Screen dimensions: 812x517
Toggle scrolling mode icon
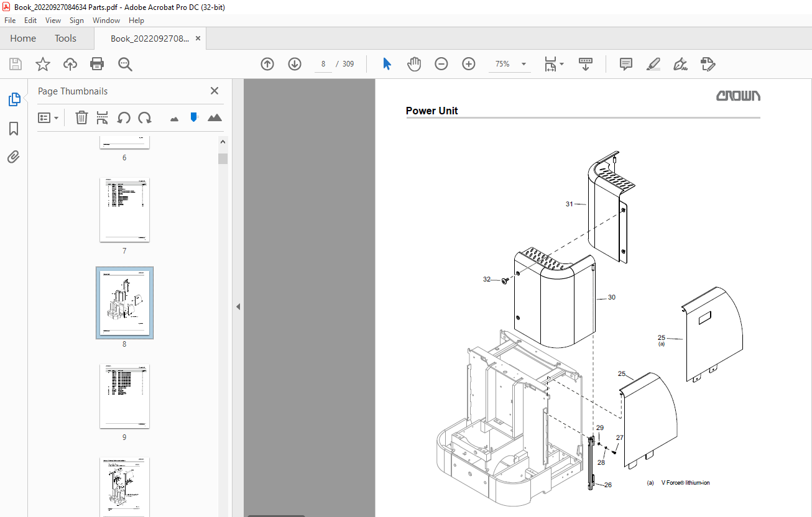pyautogui.click(x=586, y=64)
